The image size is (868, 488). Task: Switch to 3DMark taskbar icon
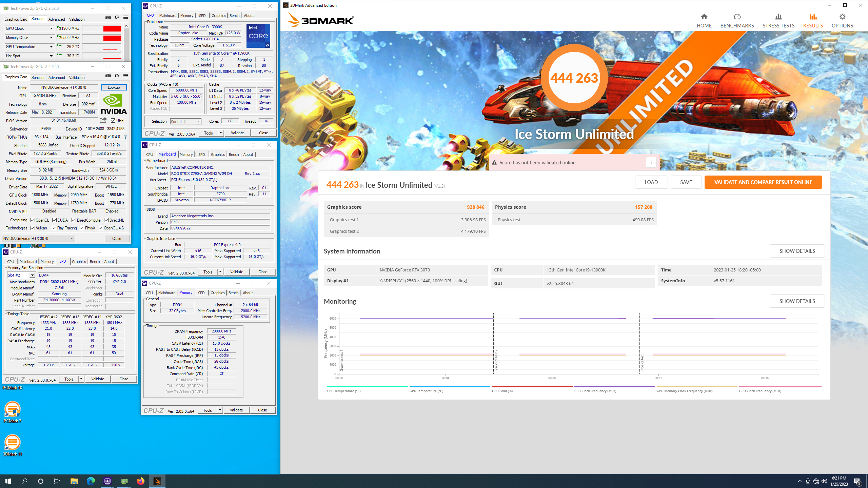click(157, 481)
